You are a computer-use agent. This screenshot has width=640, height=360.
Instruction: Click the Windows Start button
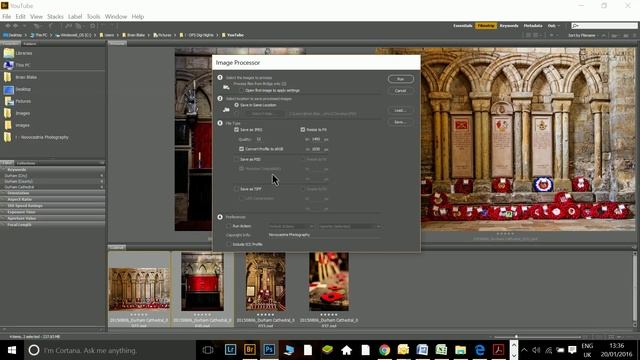(x=11, y=350)
